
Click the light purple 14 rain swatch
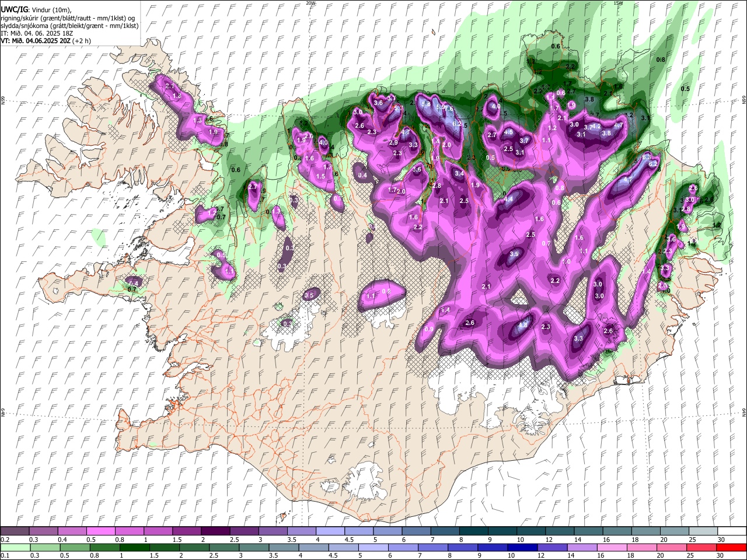tap(582, 547)
